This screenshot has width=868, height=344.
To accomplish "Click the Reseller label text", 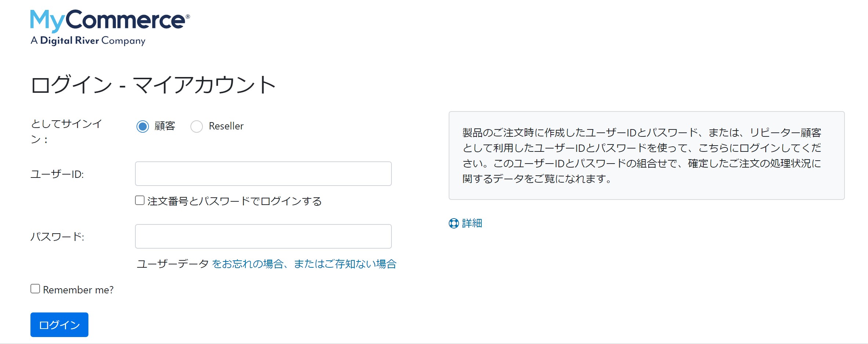I will coord(226,126).
